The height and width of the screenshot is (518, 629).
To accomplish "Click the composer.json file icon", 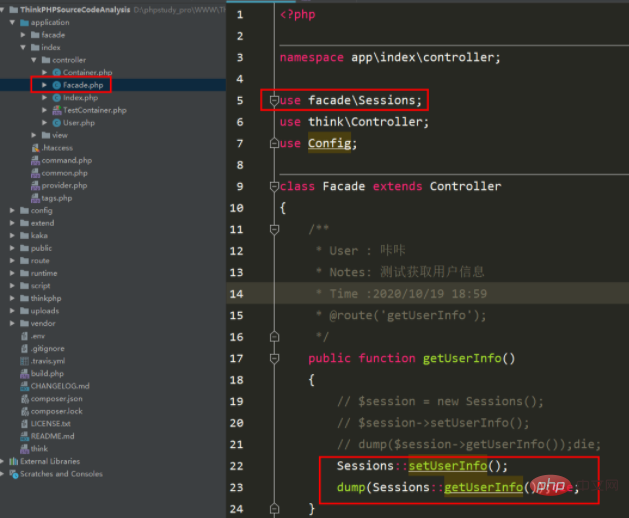I will (x=24, y=398).
